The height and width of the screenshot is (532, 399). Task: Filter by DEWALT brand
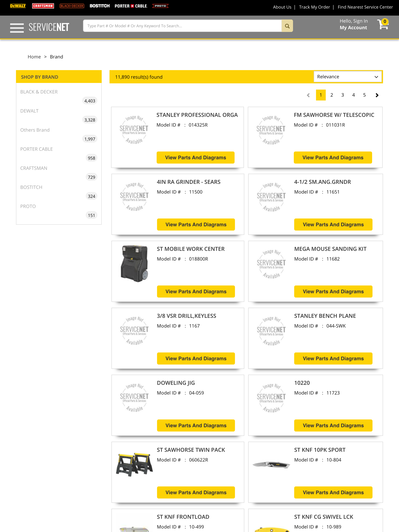[29, 111]
